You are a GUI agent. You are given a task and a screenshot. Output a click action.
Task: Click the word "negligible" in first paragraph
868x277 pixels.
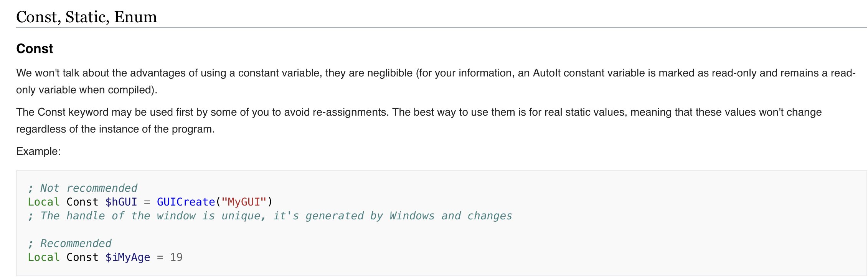click(389, 73)
